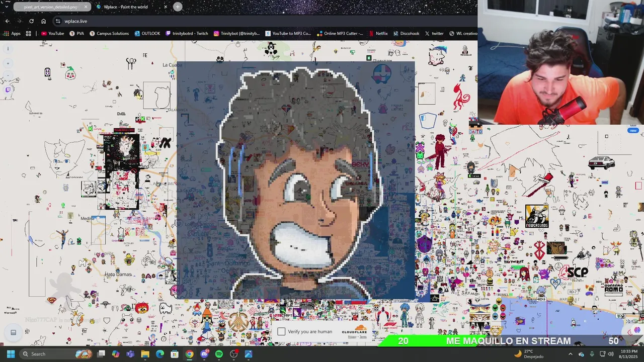Click the Newgrounds tank logo on map
Viewport: 644px width, 362px height.
tap(537, 216)
